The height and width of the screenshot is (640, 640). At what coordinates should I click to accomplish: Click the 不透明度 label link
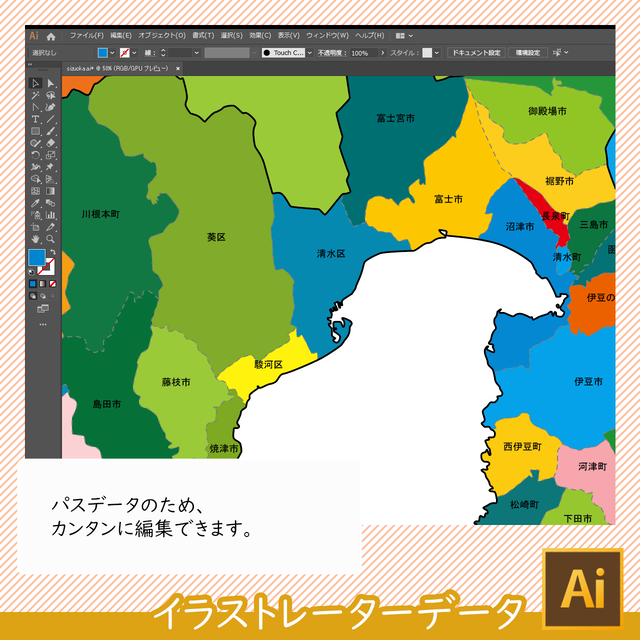click(x=332, y=53)
